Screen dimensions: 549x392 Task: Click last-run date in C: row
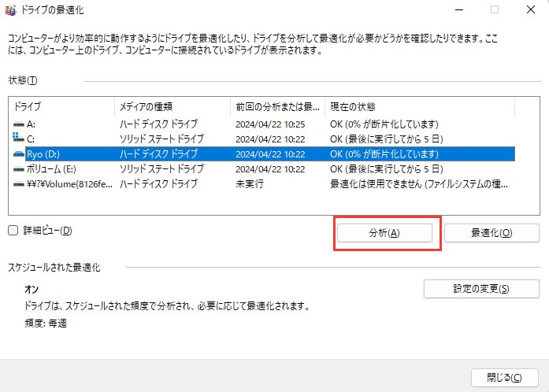coord(270,139)
